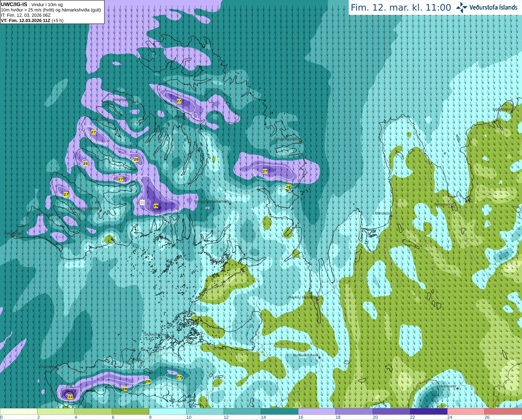Click the 'UWC/IG-IS : Vindur í 10m og' title line
The image size is (522, 420).
click(x=32, y=4)
